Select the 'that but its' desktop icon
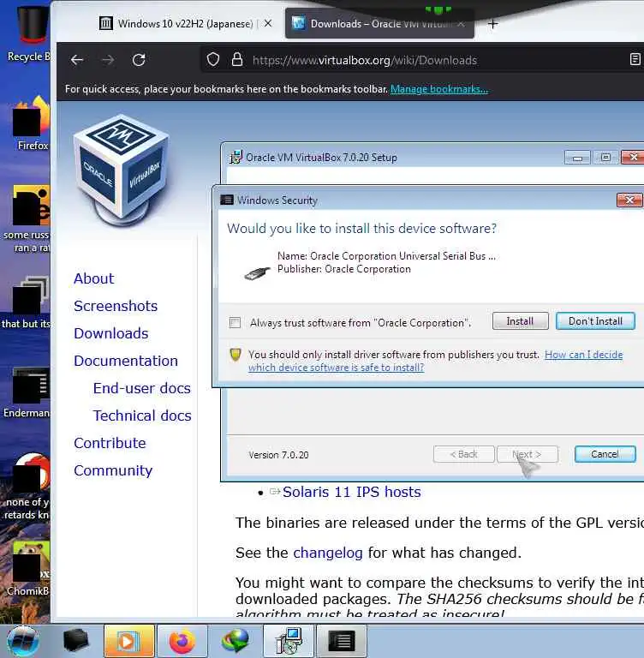Screen dimensions: 644x658 point(26,302)
